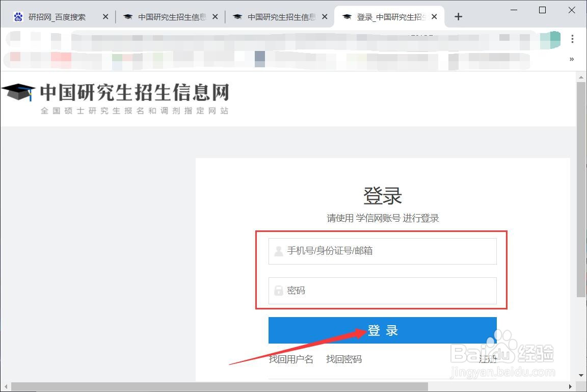The height and width of the screenshot is (392, 587).
Task: Expand hidden bookmarks via the » chevron
Action: tap(571, 59)
